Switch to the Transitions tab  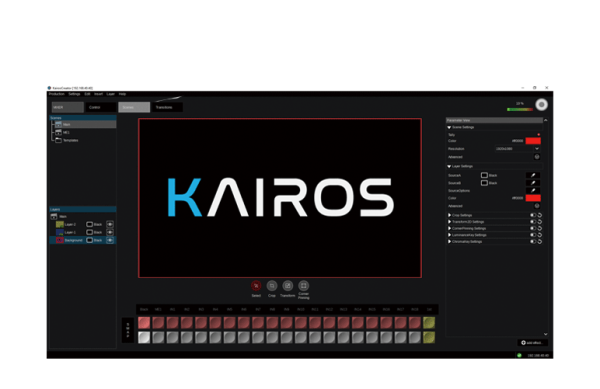click(167, 107)
